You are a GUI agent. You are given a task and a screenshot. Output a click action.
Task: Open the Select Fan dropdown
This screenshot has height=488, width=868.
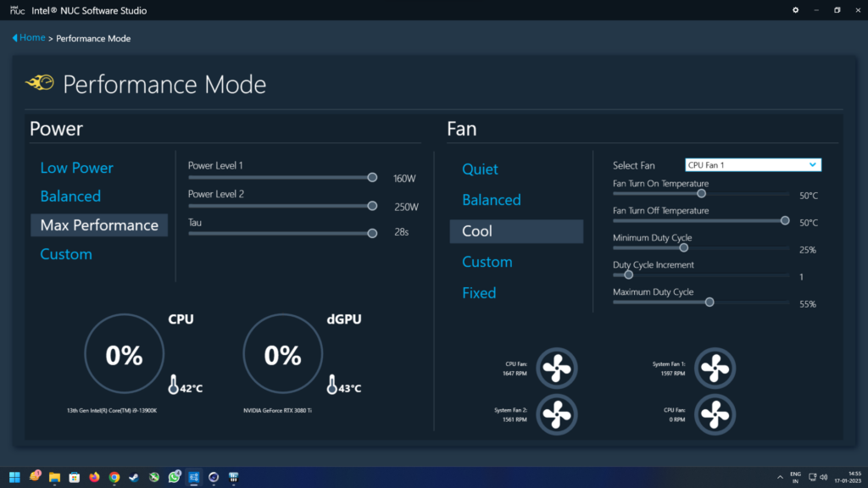[753, 165]
